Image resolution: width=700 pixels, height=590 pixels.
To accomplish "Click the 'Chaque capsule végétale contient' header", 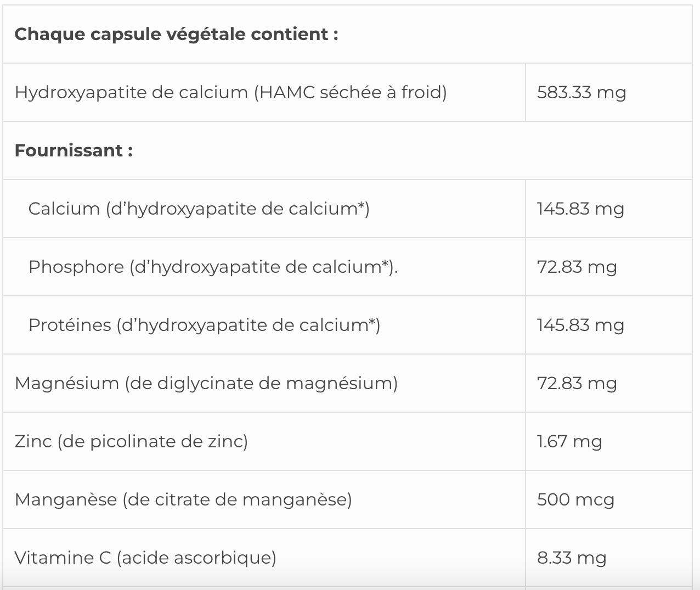I will pyautogui.click(x=176, y=35).
